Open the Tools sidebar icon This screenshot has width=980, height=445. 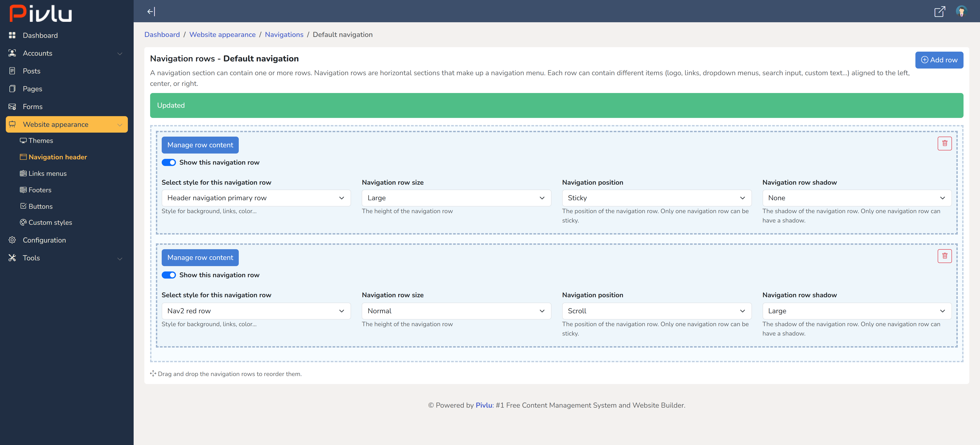pyautogui.click(x=12, y=258)
